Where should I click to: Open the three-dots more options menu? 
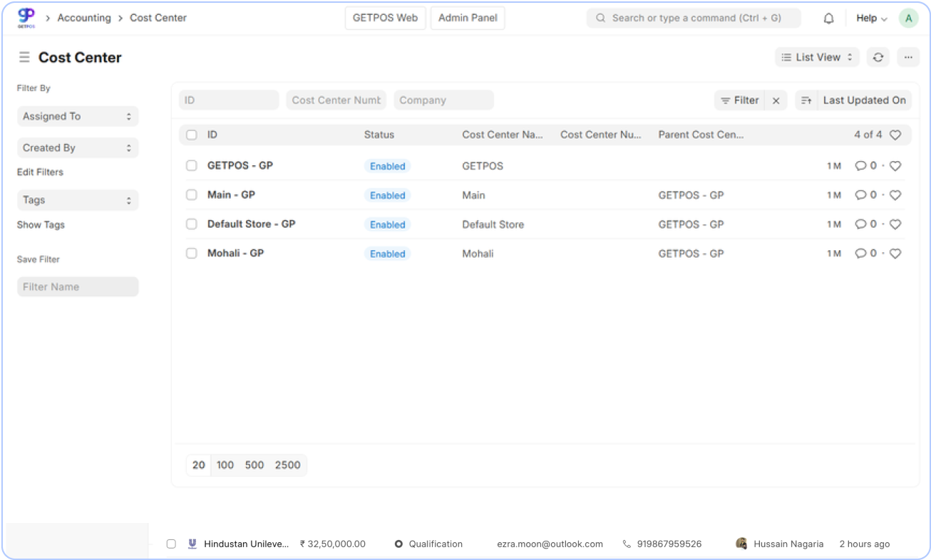tap(907, 57)
